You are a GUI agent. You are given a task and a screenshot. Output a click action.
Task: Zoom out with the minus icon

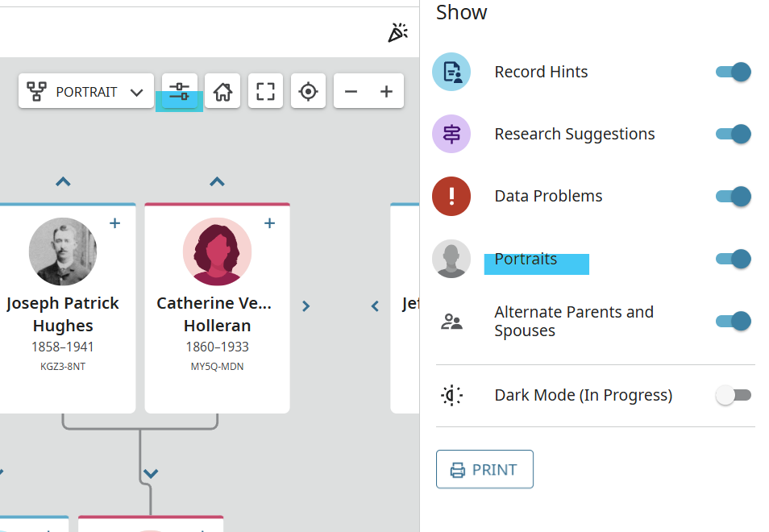coord(351,92)
